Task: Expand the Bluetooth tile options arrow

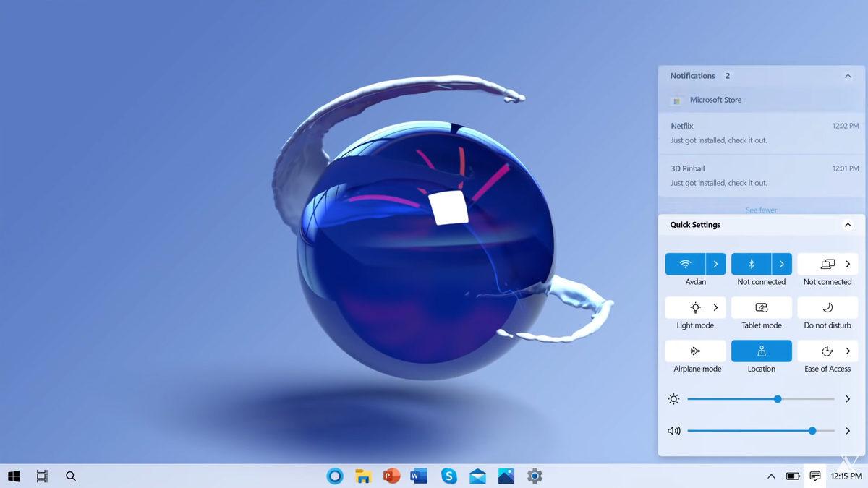Action: (x=782, y=264)
